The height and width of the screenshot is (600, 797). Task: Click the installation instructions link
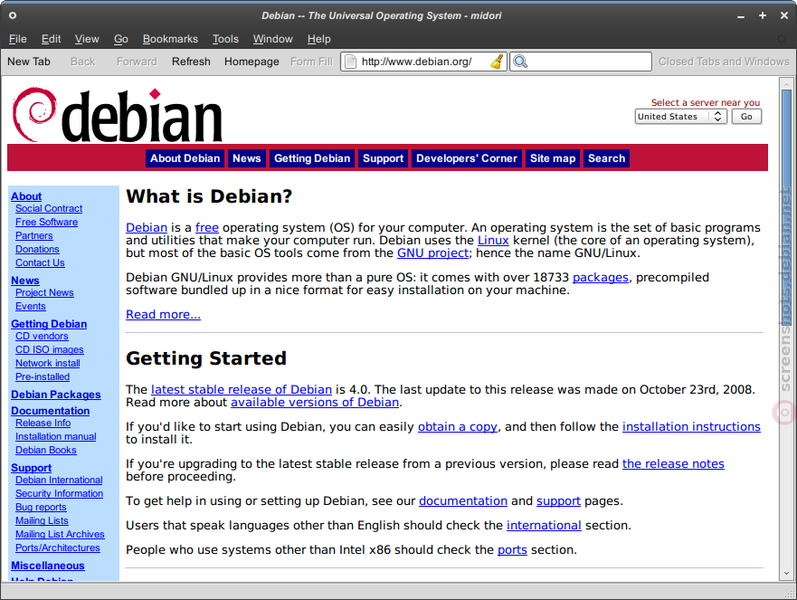[691, 427]
